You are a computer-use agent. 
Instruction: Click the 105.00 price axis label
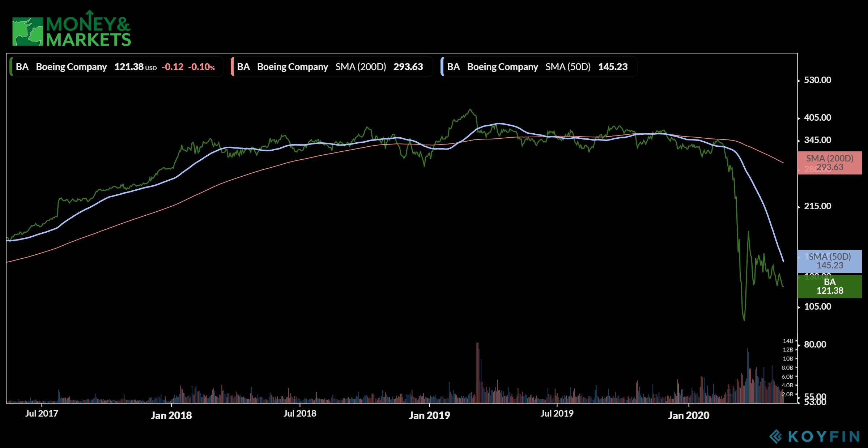[x=817, y=307]
